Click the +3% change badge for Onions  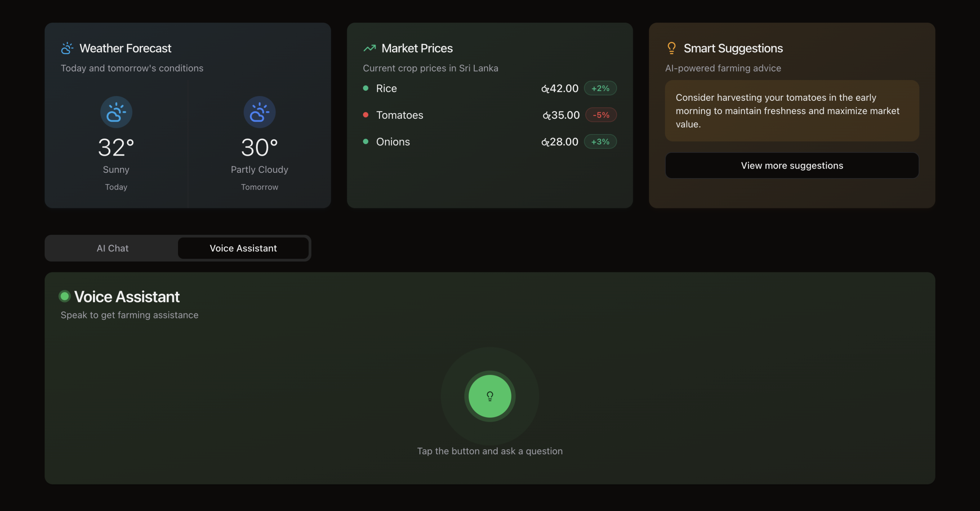pyautogui.click(x=600, y=142)
